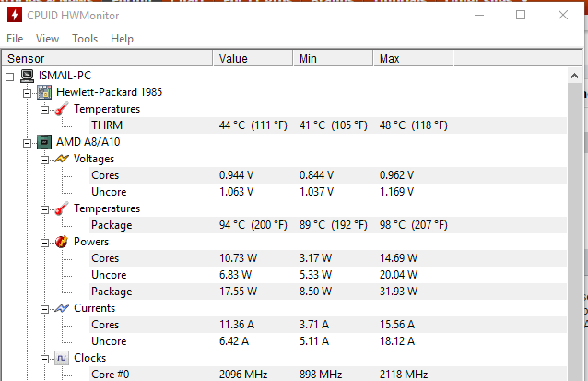Select Uncore row under Powers
The image size is (588, 381).
pos(328,275)
